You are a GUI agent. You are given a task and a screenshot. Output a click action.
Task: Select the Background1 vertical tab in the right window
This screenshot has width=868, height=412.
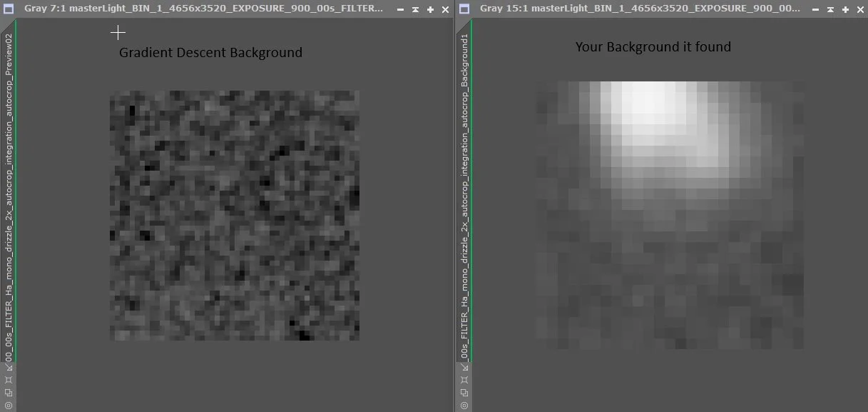(x=464, y=190)
